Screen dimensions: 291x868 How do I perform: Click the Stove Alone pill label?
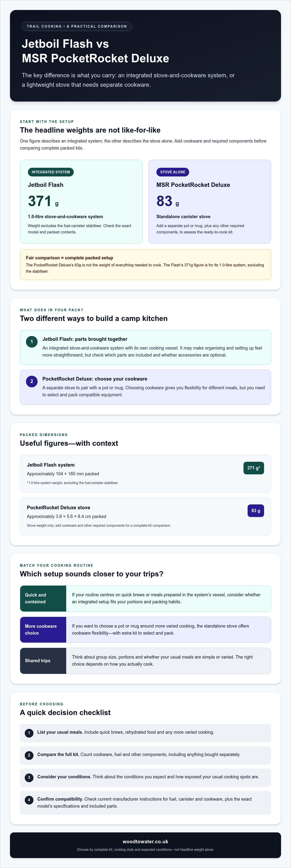[x=173, y=172]
